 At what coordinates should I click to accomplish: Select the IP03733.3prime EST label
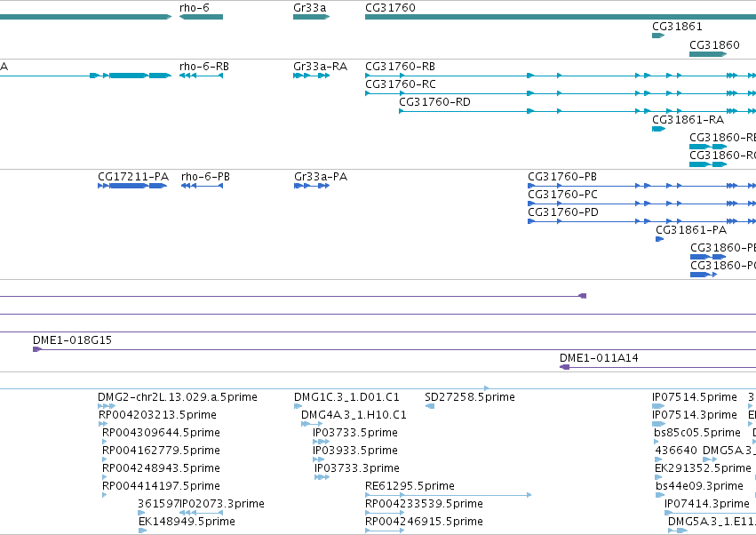click(357, 469)
